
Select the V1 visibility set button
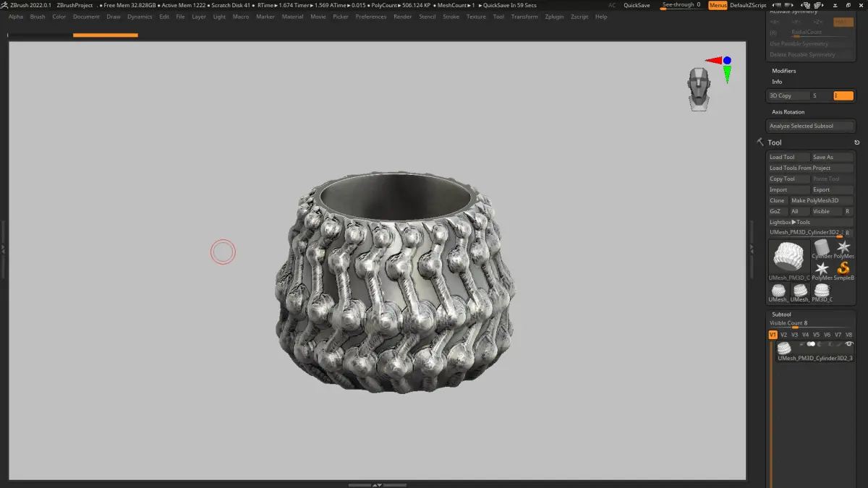[x=773, y=335]
